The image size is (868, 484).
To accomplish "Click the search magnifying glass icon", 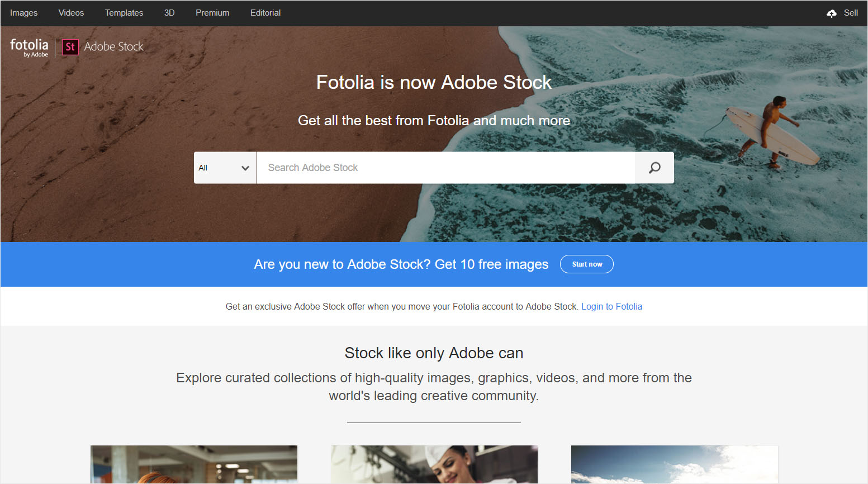I will pyautogui.click(x=654, y=167).
